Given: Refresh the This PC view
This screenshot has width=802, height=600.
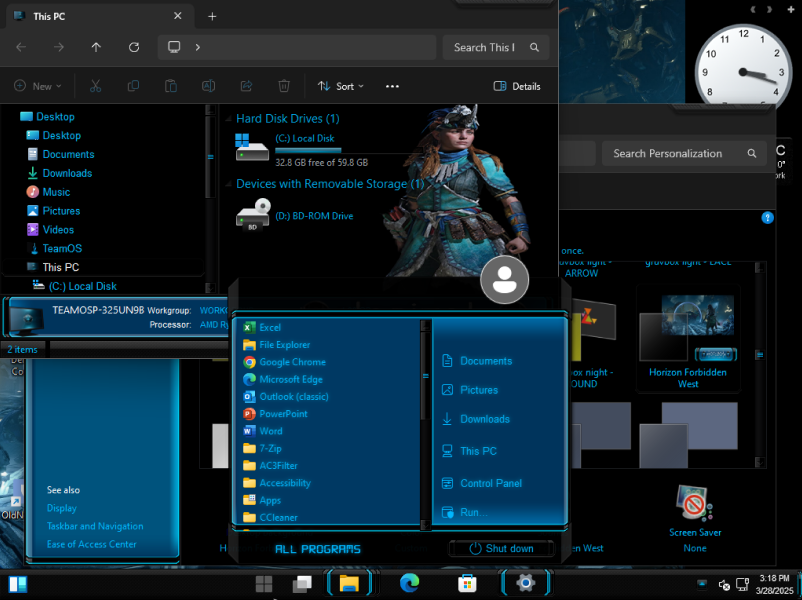Looking at the screenshot, I should coord(134,48).
